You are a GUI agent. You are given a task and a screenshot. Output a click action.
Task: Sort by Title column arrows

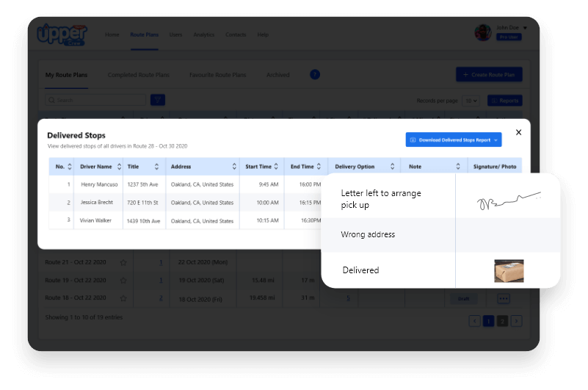[x=157, y=166]
